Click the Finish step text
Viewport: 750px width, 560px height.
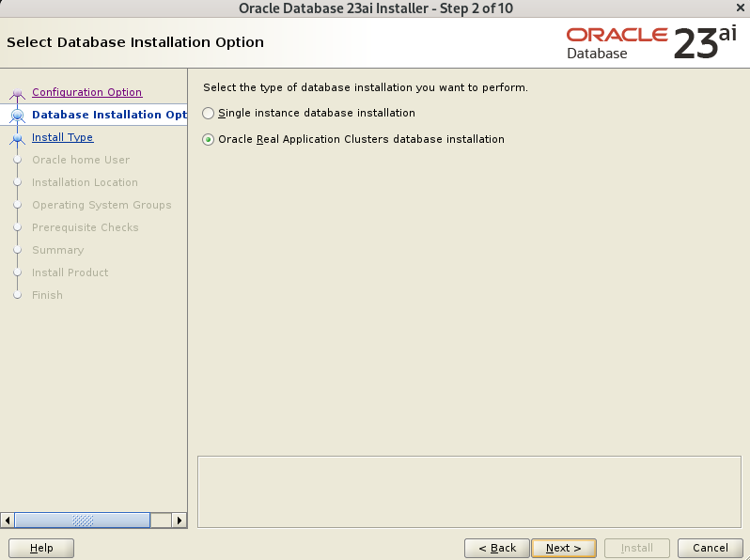point(47,295)
